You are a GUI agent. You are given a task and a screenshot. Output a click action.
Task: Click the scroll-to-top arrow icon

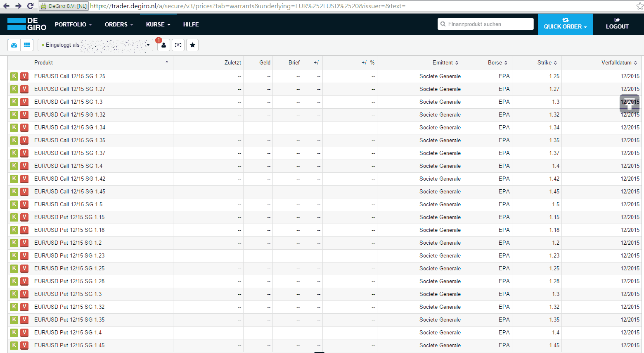pos(629,105)
